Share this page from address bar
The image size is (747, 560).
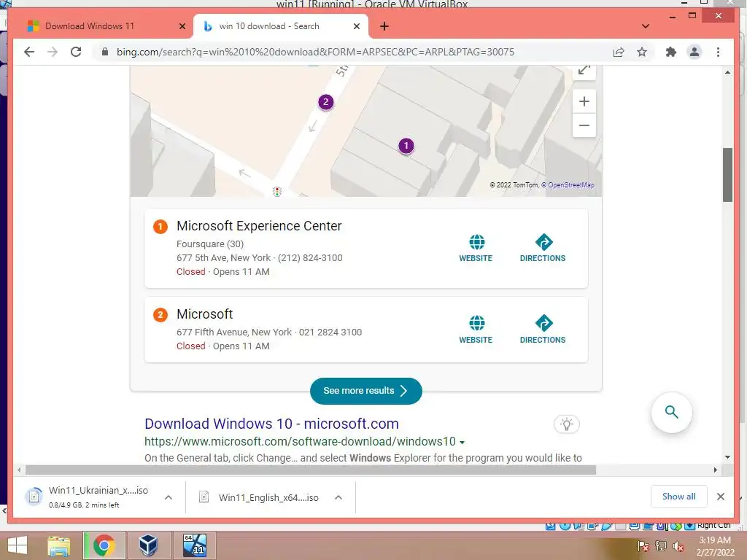click(619, 52)
